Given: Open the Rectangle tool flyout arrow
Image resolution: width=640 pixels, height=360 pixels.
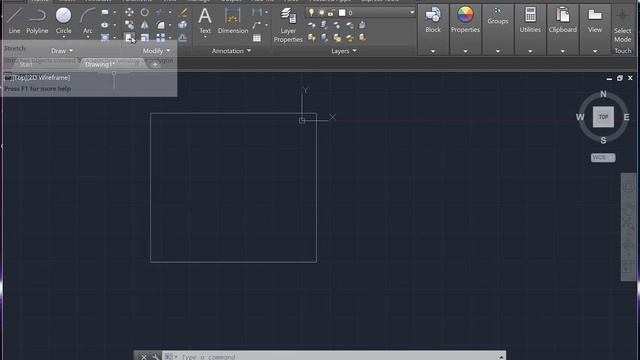Looking at the screenshot, I should click(114, 12).
